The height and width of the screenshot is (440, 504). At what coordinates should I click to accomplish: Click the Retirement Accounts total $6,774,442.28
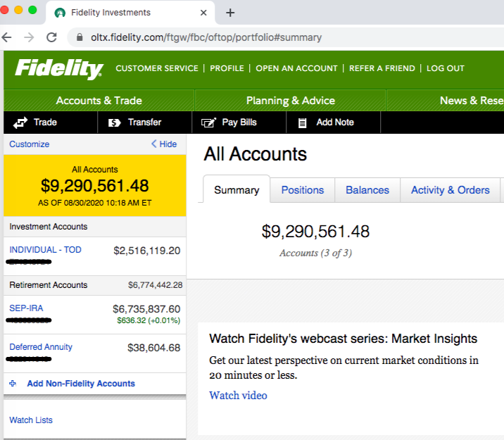click(156, 285)
